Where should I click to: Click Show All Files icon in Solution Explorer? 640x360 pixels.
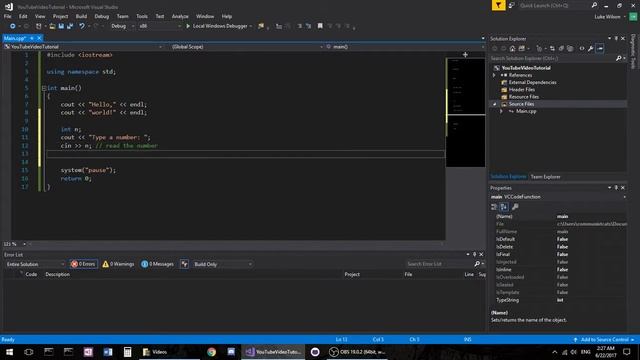tap(570, 49)
